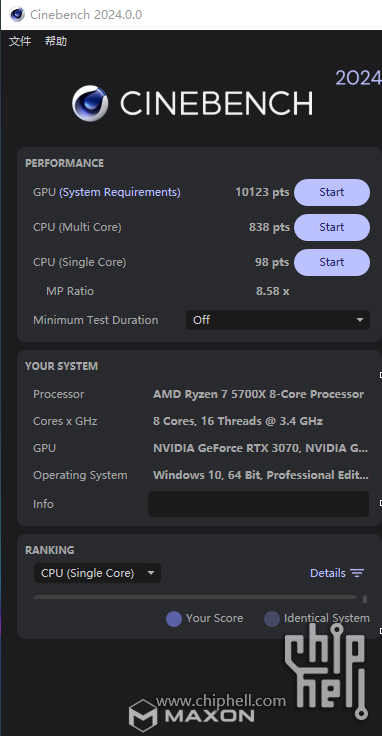
Task: Click the Your Score legend circle
Action: 174,619
